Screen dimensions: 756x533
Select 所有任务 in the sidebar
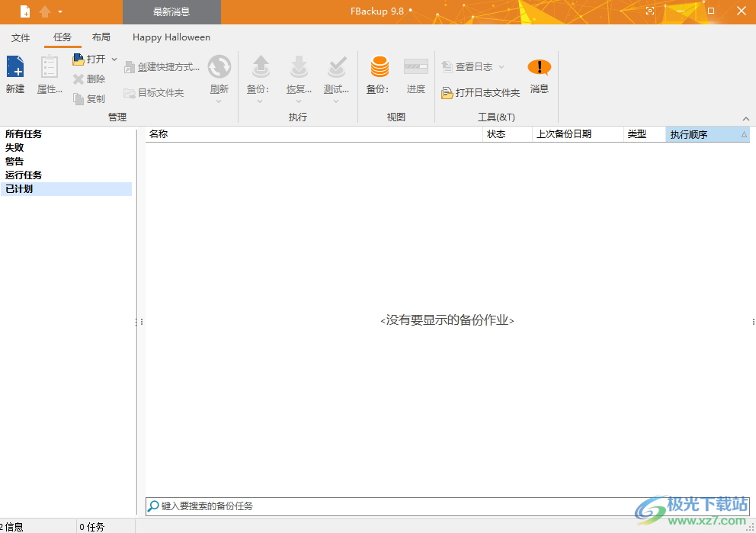tap(24, 133)
